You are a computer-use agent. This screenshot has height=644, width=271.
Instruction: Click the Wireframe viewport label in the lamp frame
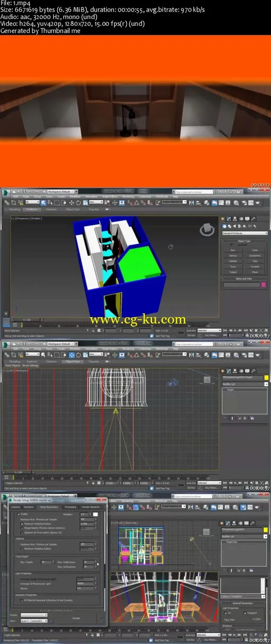tap(21, 371)
